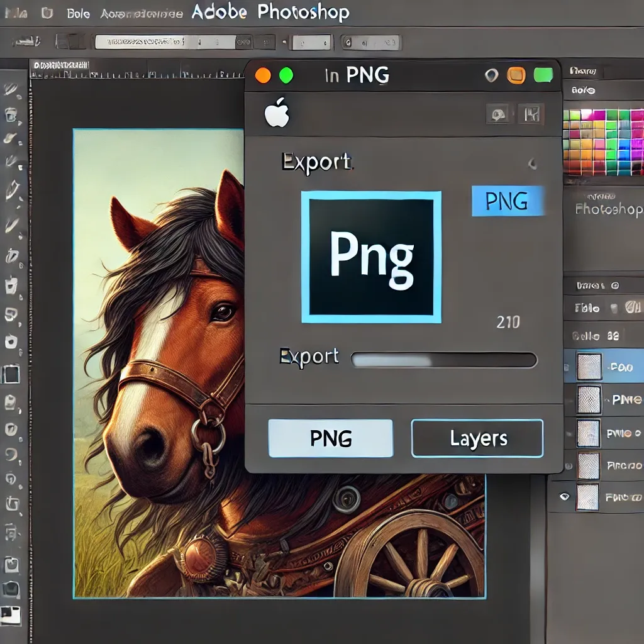Viewport: 644px width, 644px height.
Task: Select the blue PNG format tag
Action: coord(508,201)
